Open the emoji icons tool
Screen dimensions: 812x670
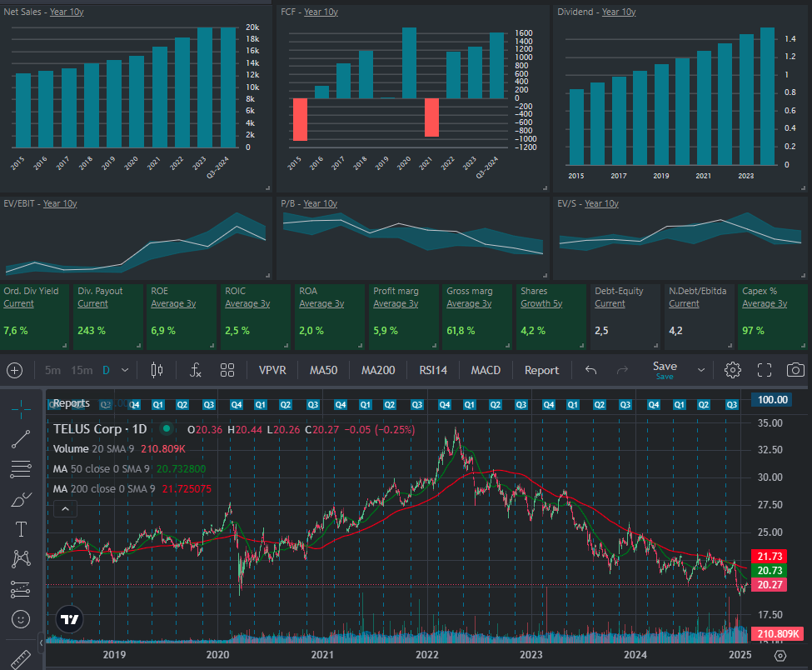(21, 619)
